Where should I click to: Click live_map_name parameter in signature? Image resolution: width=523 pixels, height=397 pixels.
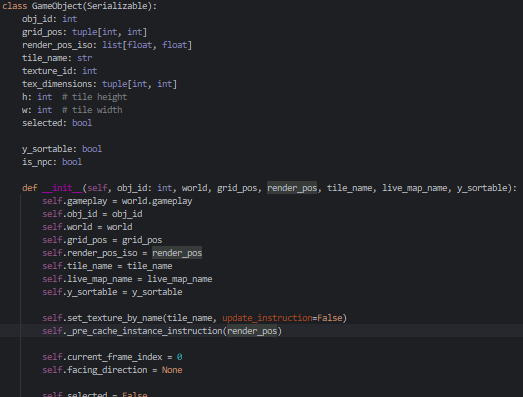(x=415, y=188)
